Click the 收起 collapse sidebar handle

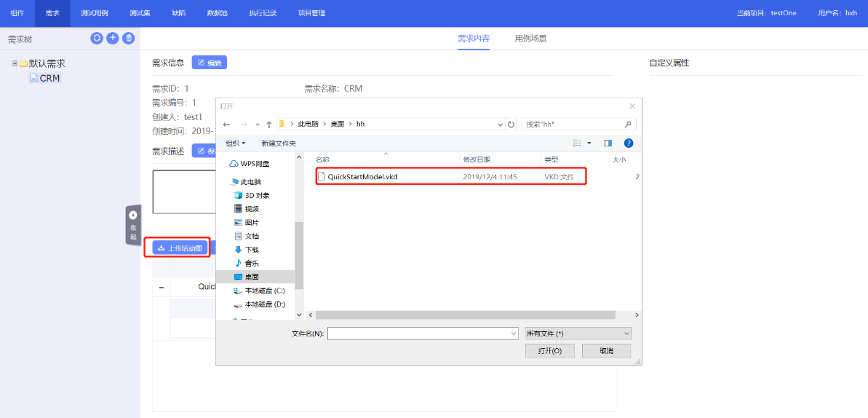(133, 225)
